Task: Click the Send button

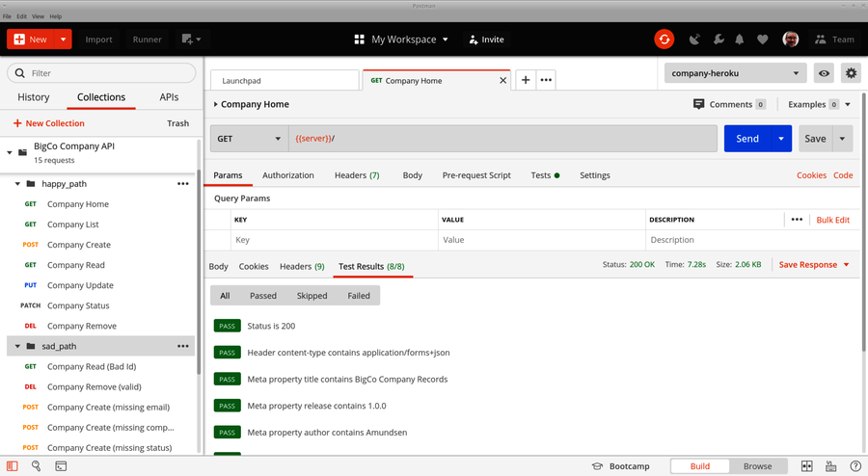Action: pyautogui.click(x=747, y=138)
